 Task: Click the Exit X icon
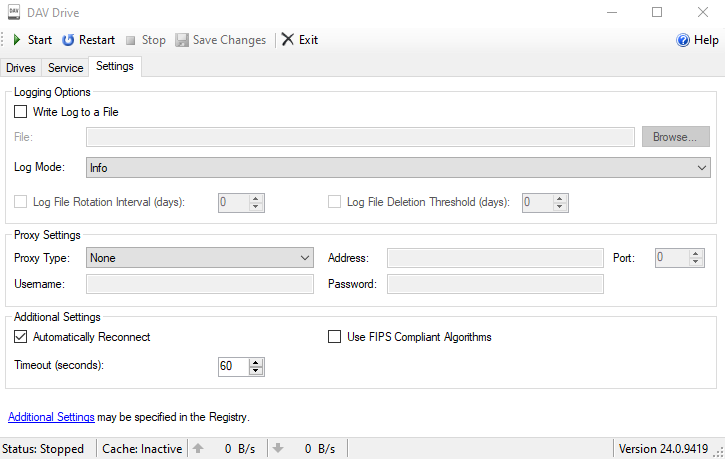point(288,40)
